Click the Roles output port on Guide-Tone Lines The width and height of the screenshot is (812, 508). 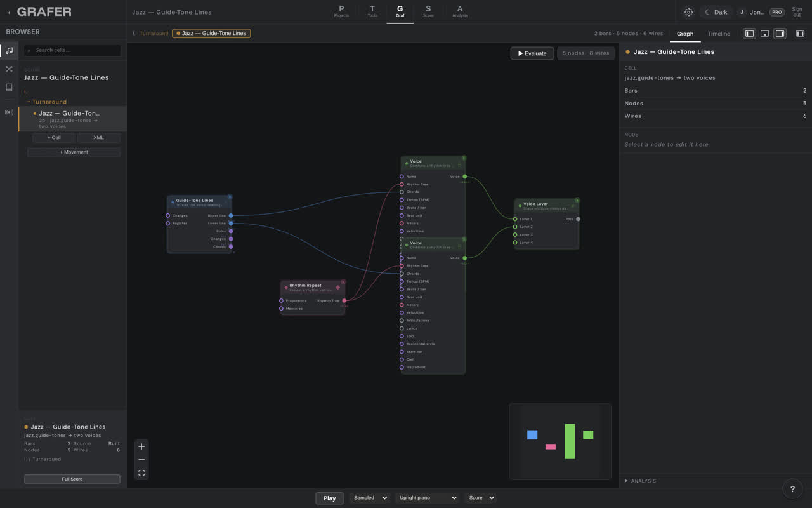tap(231, 231)
